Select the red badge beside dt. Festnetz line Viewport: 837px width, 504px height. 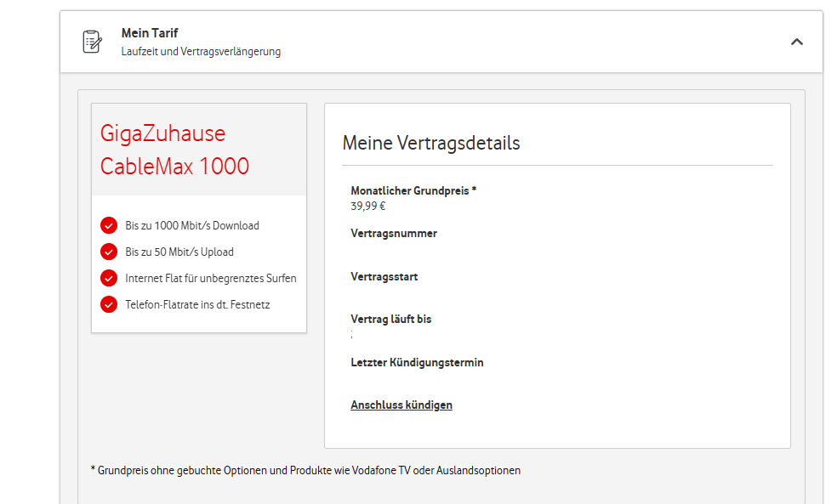[x=109, y=304]
